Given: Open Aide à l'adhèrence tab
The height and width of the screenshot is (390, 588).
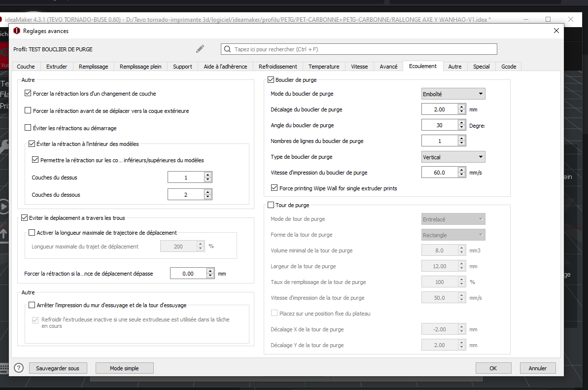Looking at the screenshot, I should [225, 67].
